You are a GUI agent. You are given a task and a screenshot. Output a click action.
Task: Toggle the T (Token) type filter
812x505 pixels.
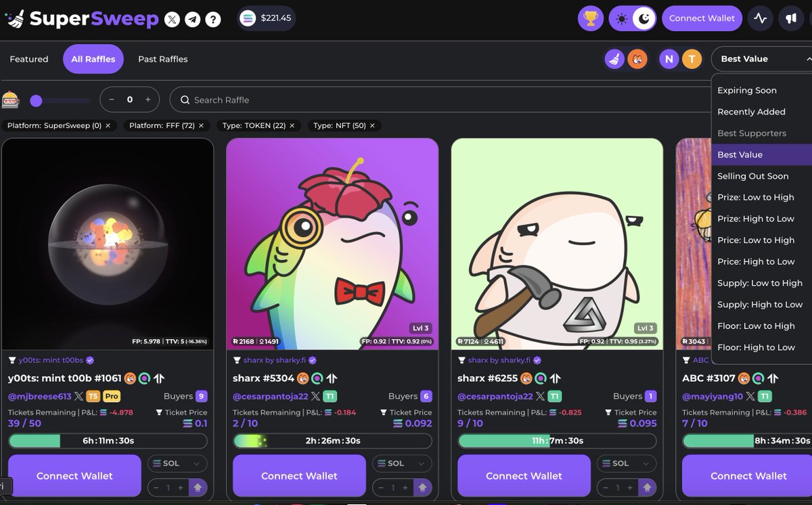point(692,59)
